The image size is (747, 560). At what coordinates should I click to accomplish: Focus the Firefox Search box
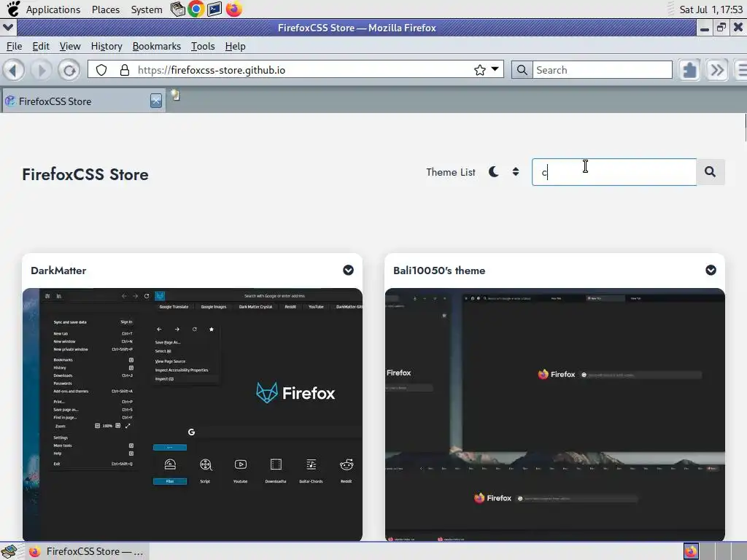pos(602,70)
